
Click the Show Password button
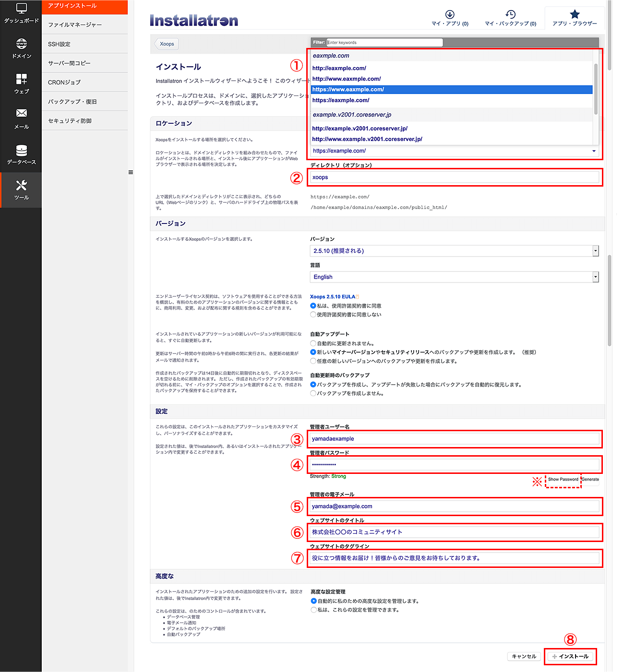point(563,479)
